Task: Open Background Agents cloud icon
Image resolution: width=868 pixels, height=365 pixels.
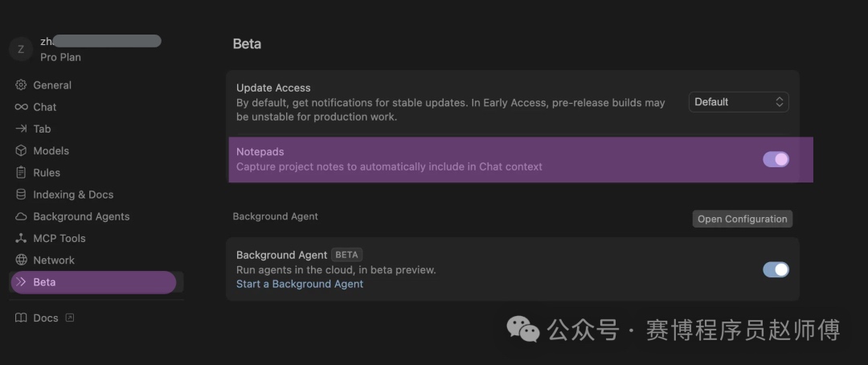Action: pyautogui.click(x=21, y=216)
